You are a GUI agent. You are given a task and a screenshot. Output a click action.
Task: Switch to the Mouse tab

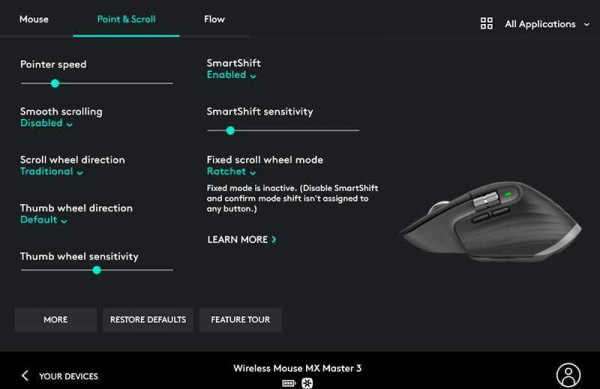(x=34, y=19)
